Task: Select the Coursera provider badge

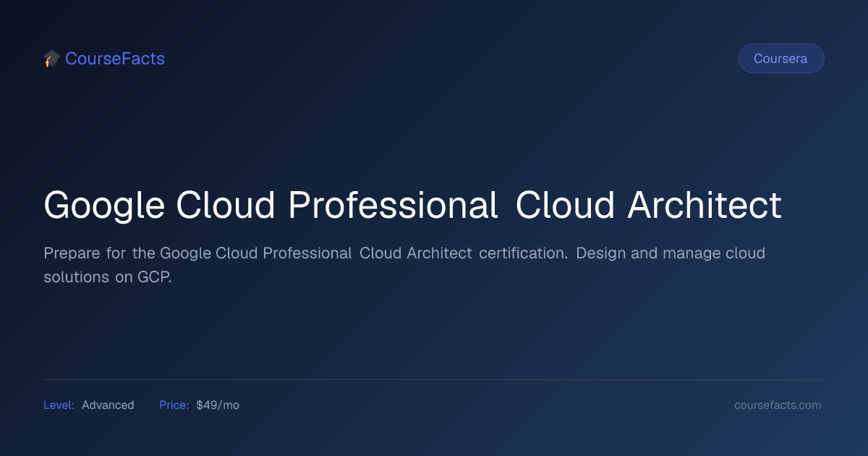Action: (x=780, y=59)
